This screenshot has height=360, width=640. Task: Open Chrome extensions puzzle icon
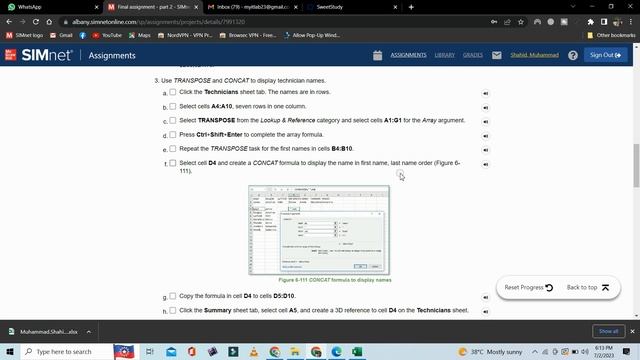(x=590, y=22)
